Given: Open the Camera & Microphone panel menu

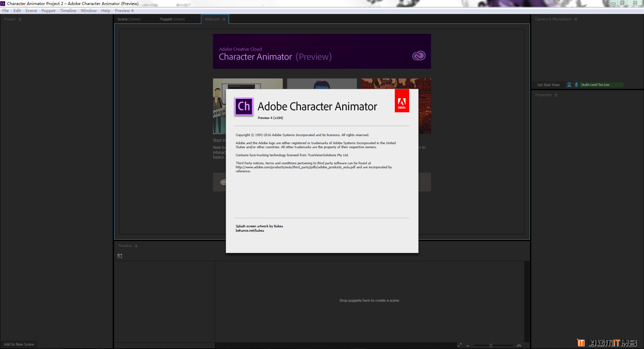Looking at the screenshot, I should pyautogui.click(x=576, y=19).
